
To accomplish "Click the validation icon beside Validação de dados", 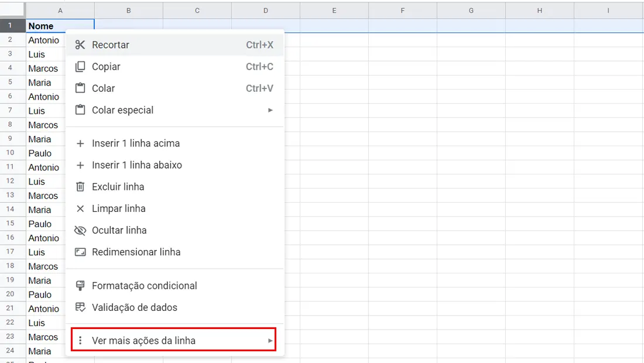I will pyautogui.click(x=80, y=307).
